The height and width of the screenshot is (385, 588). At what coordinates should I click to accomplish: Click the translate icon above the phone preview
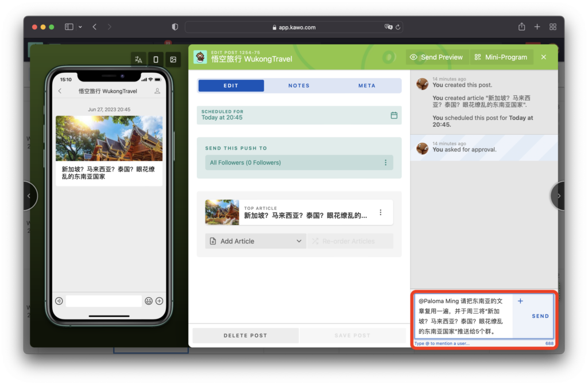pos(138,59)
